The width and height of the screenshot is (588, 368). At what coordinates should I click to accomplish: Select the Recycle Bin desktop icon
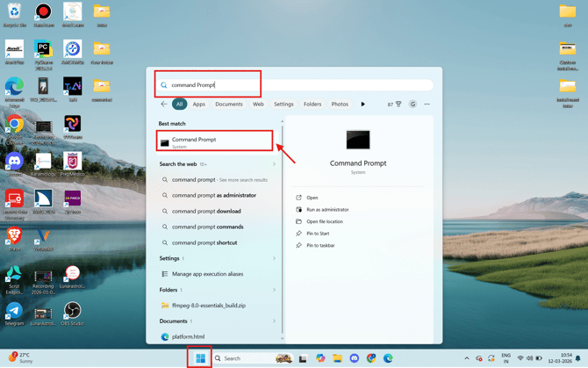point(14,15)
